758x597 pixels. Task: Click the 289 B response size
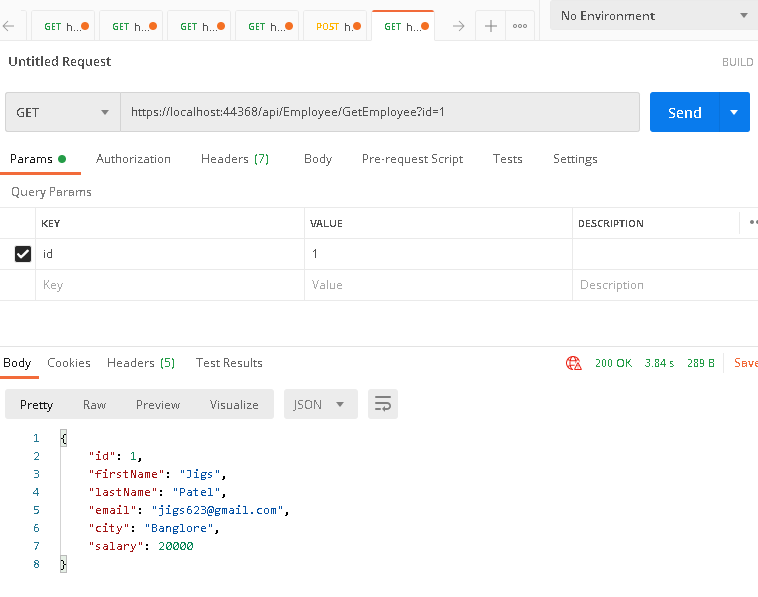[x=701, y=363]
